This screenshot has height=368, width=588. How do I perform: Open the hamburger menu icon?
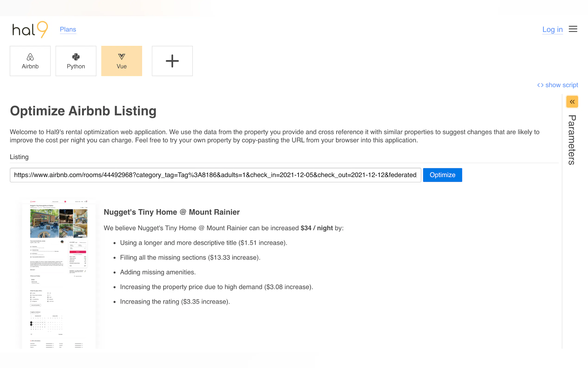(573, 29)
